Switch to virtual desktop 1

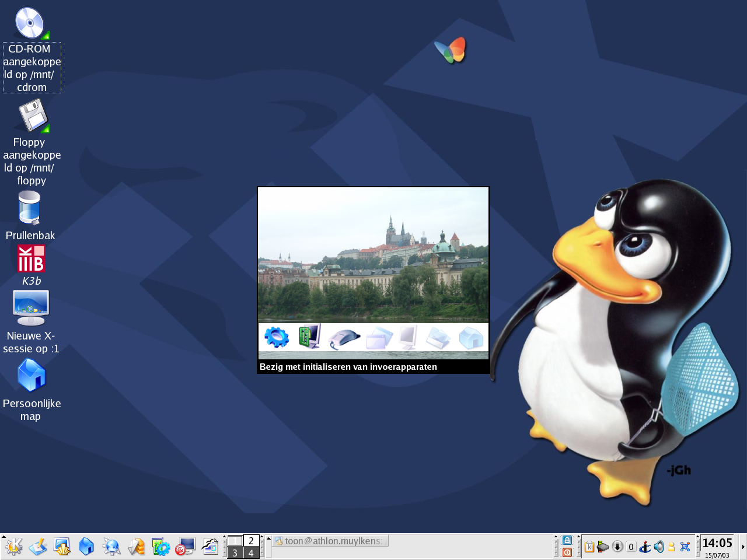235,541
